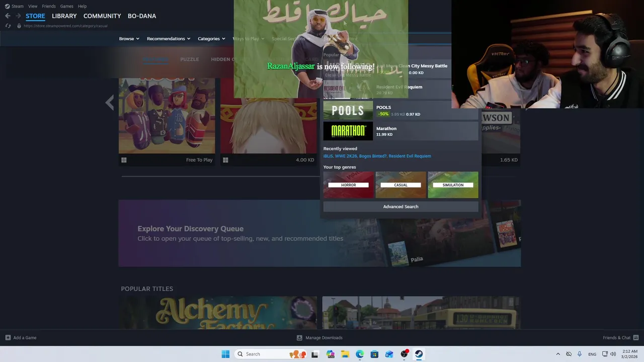The height and width of the screenshot is (362, 644).
Task: Open the POOLS search result
Action: click(x=400, y=111)
